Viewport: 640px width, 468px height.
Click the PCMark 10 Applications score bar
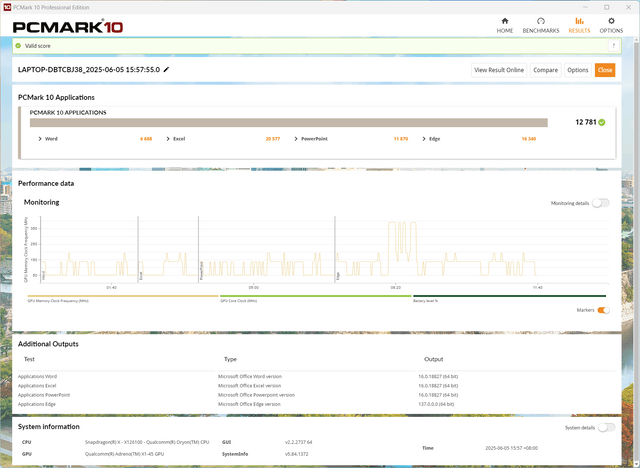[x=289, y=122]
